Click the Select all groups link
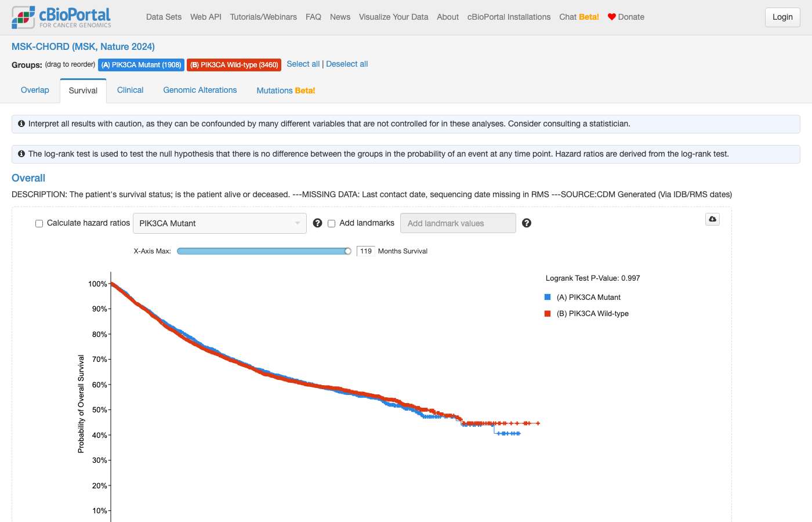 click(x=303, y=64)
